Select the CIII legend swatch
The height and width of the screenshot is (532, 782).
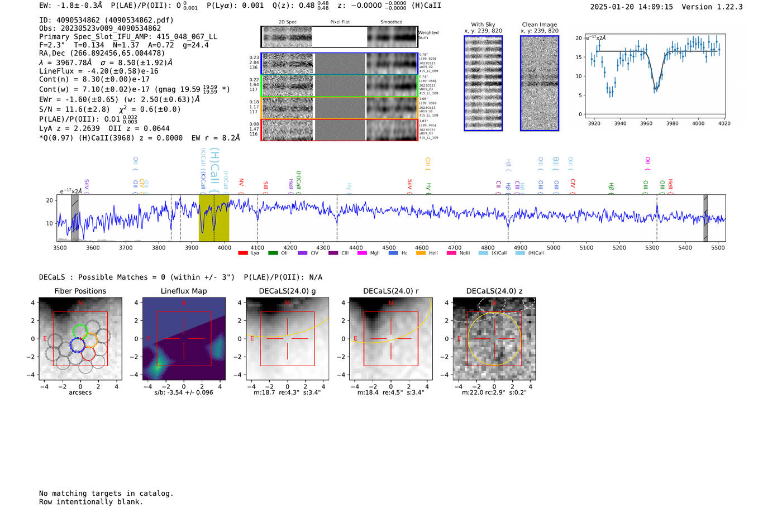click(x=333, y=253)
